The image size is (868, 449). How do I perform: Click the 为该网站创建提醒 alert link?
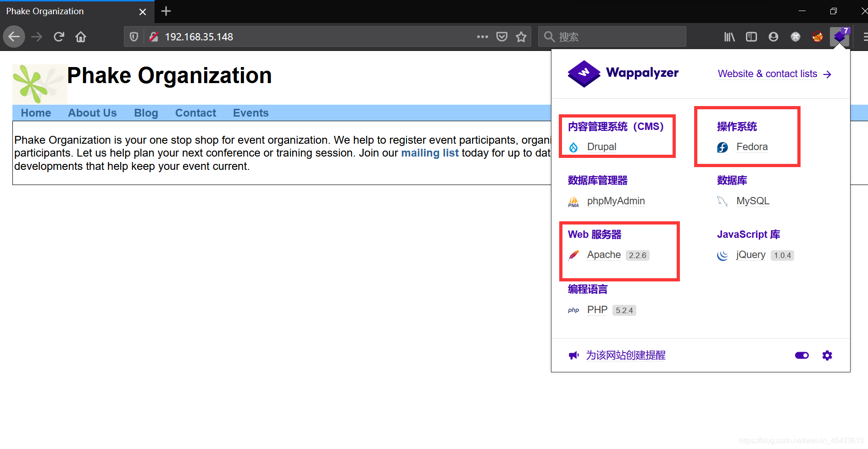[626, 355]
